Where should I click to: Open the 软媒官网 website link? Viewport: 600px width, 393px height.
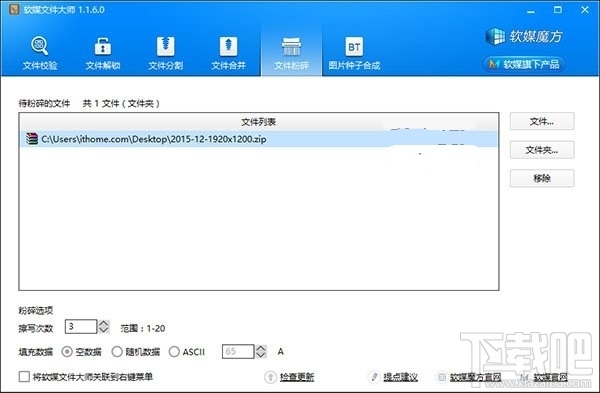[x=551, y=377]
